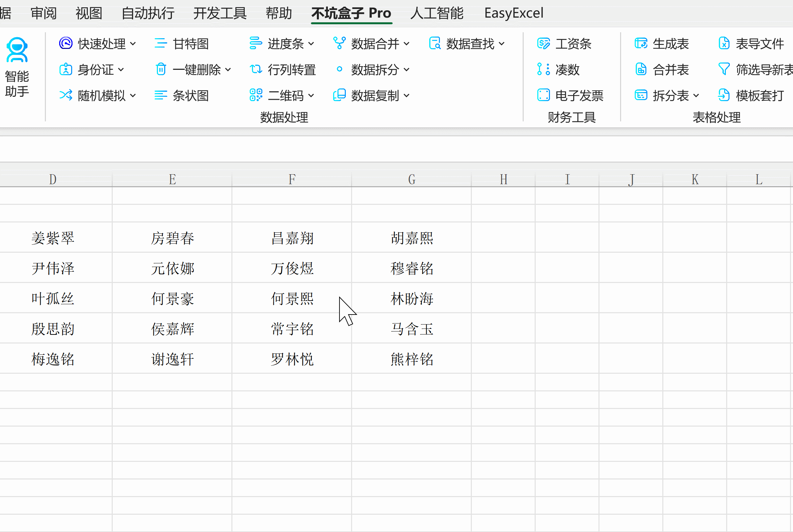Click the 生成表 icon
The width and height of the screenshot is (793, 532).
[641, 44]
